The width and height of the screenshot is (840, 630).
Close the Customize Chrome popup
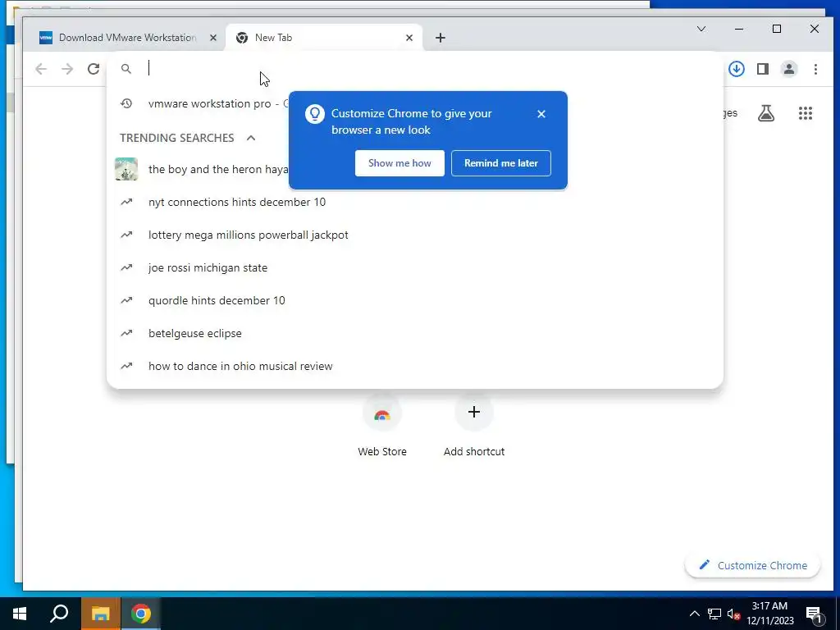click(x=541, y=114)
